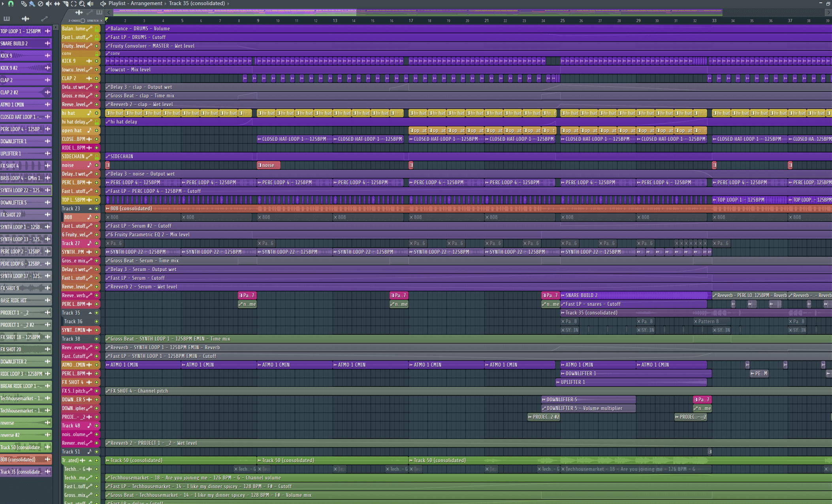Select the Mute tool
This screenshot has height=504, width=832.
point(49,4)
